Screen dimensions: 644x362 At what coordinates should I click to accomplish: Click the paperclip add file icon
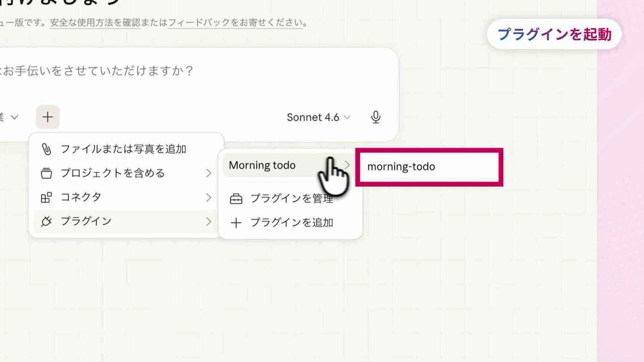point(46,149)
